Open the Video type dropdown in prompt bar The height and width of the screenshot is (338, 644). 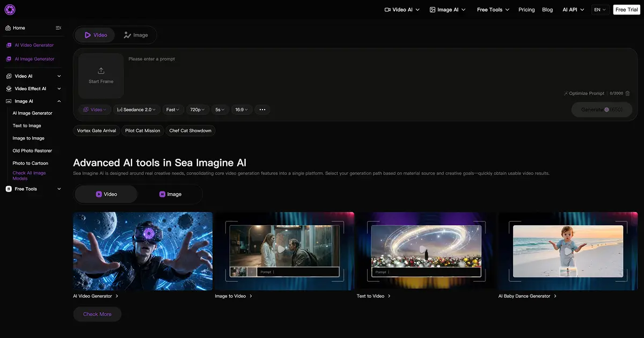point(95,109)
